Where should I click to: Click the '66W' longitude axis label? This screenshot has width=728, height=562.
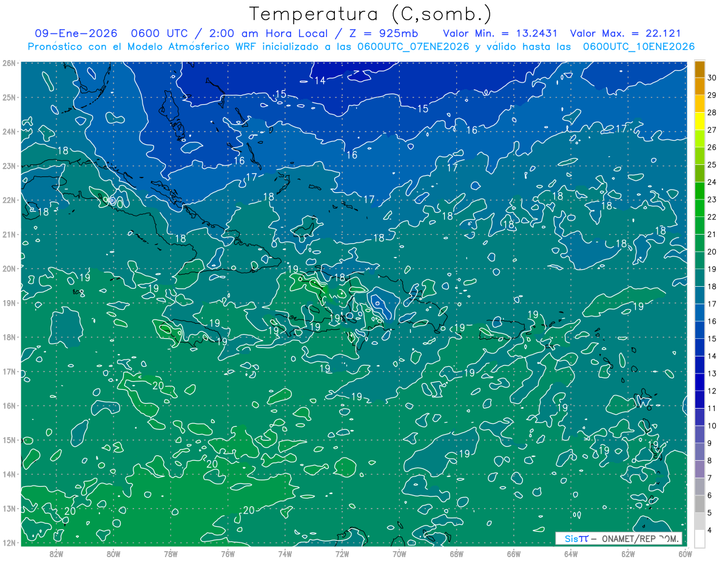pyautogui.click(x=513, y=554)
